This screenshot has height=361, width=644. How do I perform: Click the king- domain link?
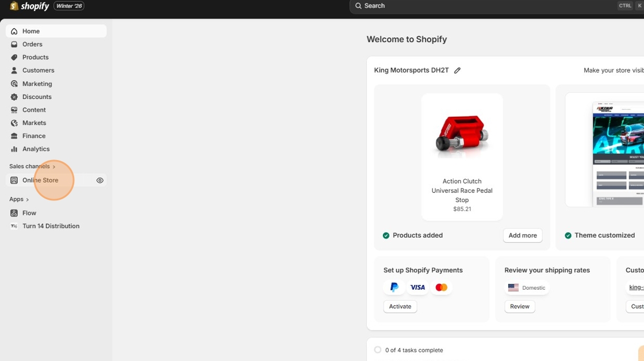[x=636, y=287]
